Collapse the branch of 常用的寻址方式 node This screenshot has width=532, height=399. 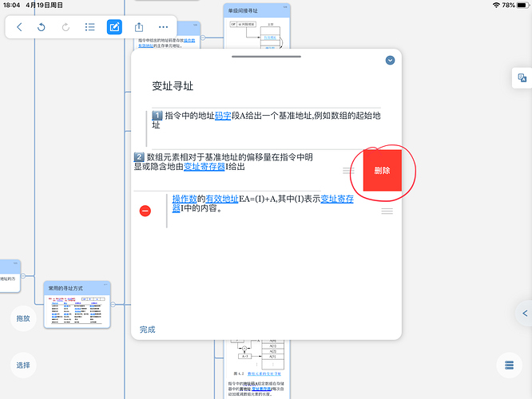tap(113, 304)
